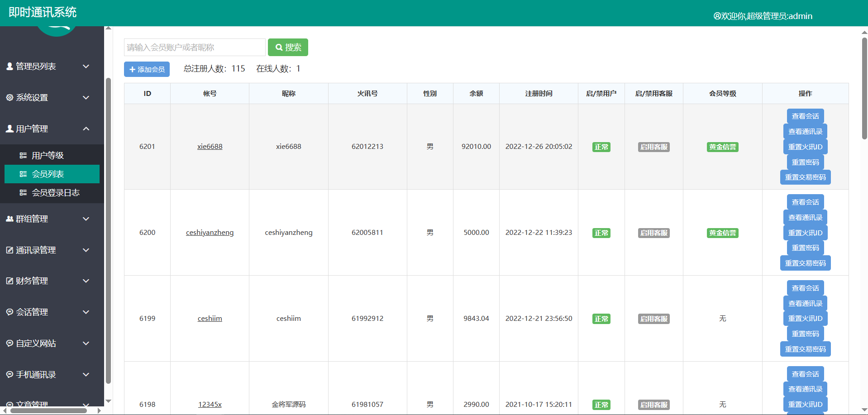
Task: Click the person icon beside 管理员列表
Action: point(10,67)
